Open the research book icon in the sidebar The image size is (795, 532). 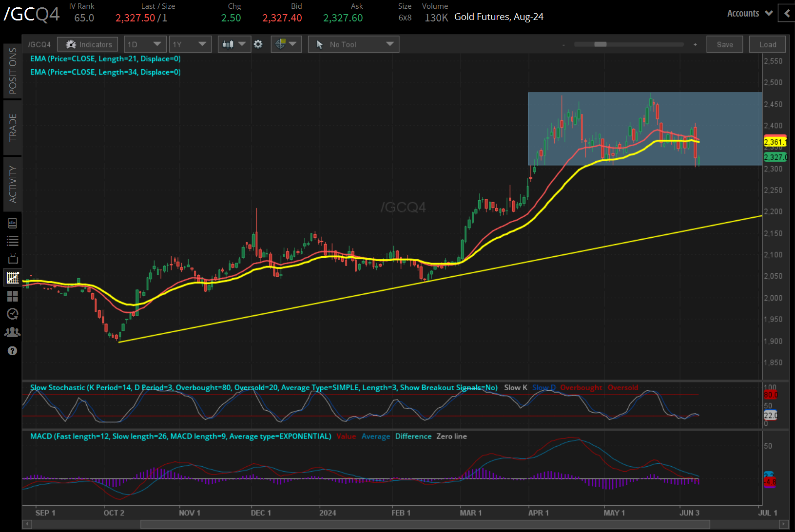click(x=13, y=223)
